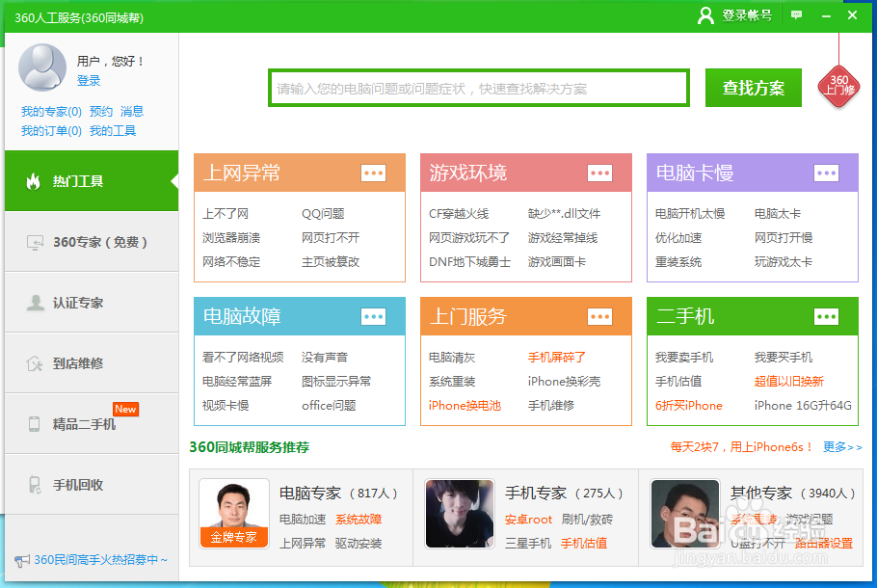Click 系统故障 under 电脑专家
The width and height of the screenshot is (877, 588).
[359, 519]
